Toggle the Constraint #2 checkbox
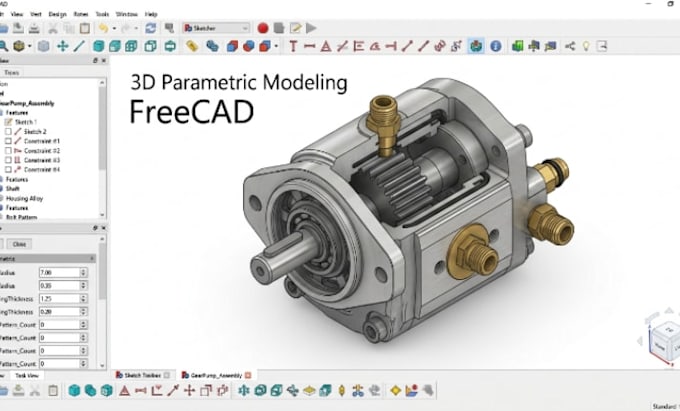680x411 pixels. (8, 150)
